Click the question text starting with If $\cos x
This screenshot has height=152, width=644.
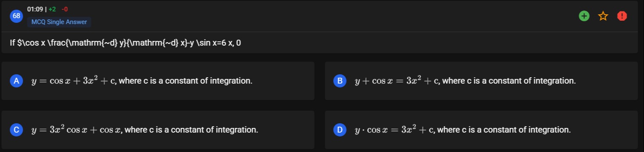pyautogui.click(x=126, y=43)
